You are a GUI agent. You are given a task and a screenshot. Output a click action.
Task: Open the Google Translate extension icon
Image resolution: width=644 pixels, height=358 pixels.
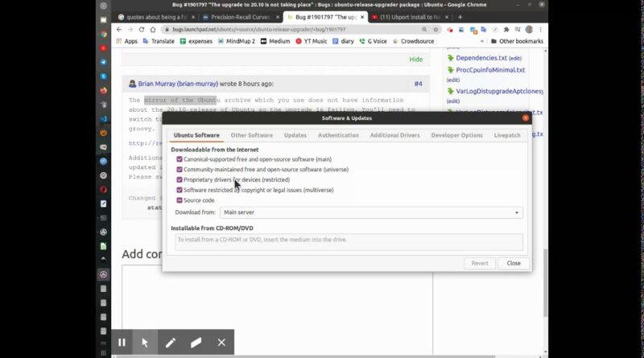point(484,30)
